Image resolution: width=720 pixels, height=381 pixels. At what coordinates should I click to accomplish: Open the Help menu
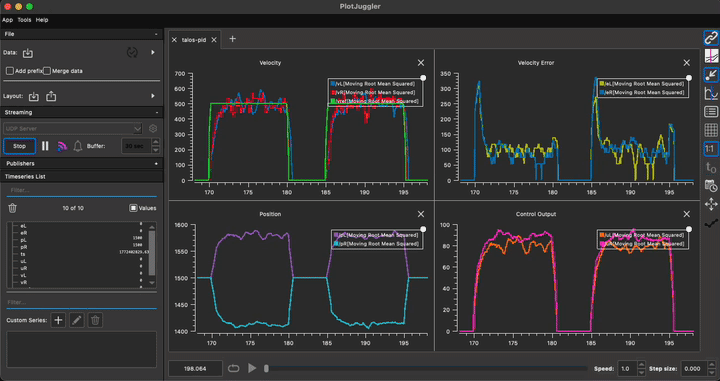[42, 20]
